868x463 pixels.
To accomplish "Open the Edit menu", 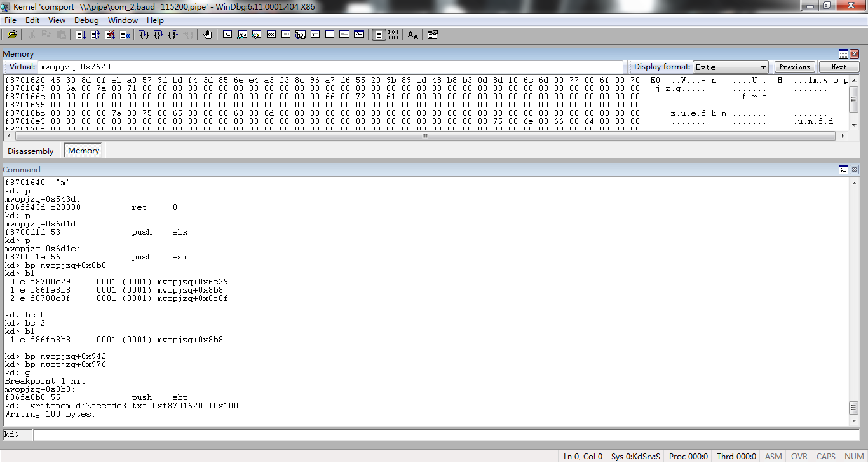I will click(32, 20).
